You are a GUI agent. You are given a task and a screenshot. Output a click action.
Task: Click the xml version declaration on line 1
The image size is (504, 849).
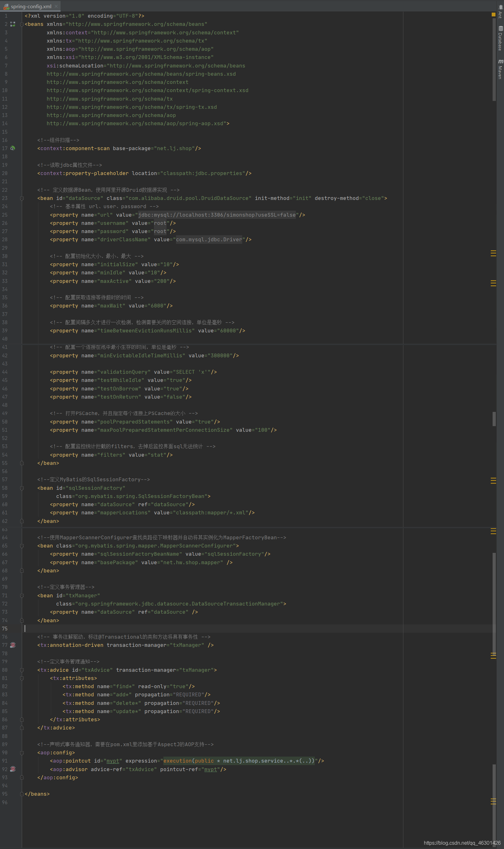tap(85, 16)
